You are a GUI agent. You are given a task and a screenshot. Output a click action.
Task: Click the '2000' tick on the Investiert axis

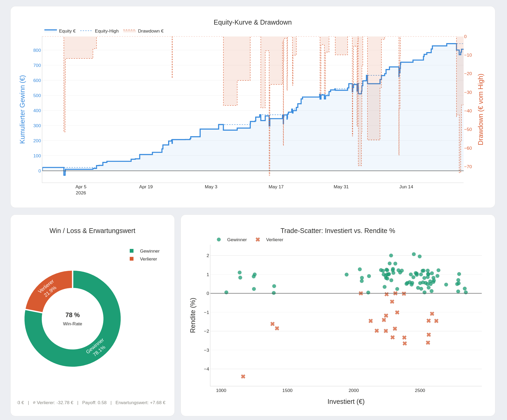(354, 390)
